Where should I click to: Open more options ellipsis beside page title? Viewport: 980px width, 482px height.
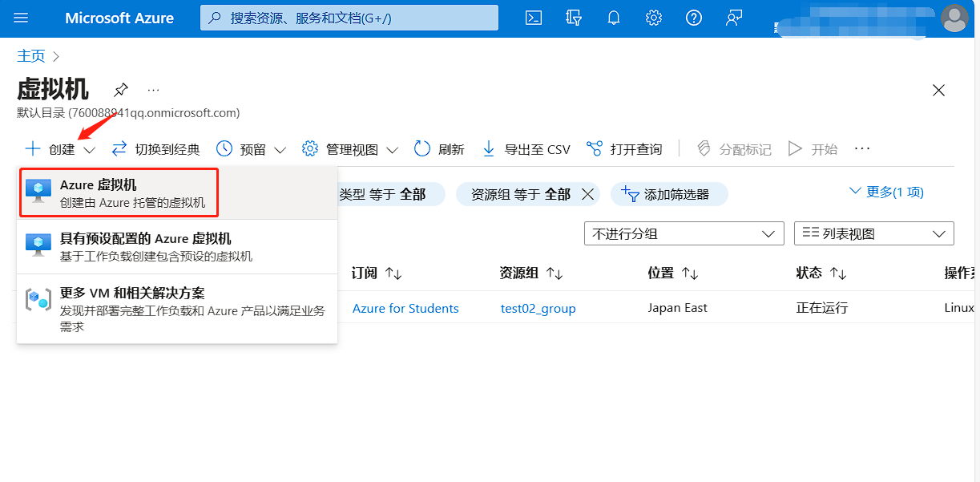tap(154, 90)
